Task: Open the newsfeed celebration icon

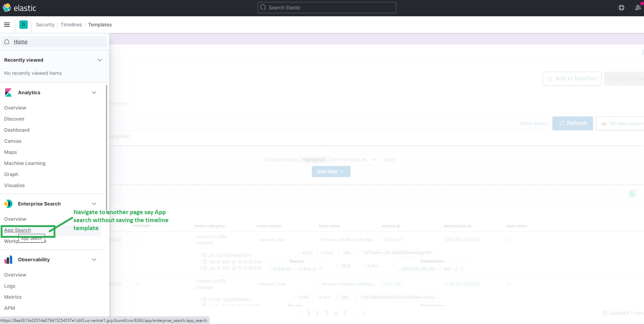Action: [x=638, y=7]
